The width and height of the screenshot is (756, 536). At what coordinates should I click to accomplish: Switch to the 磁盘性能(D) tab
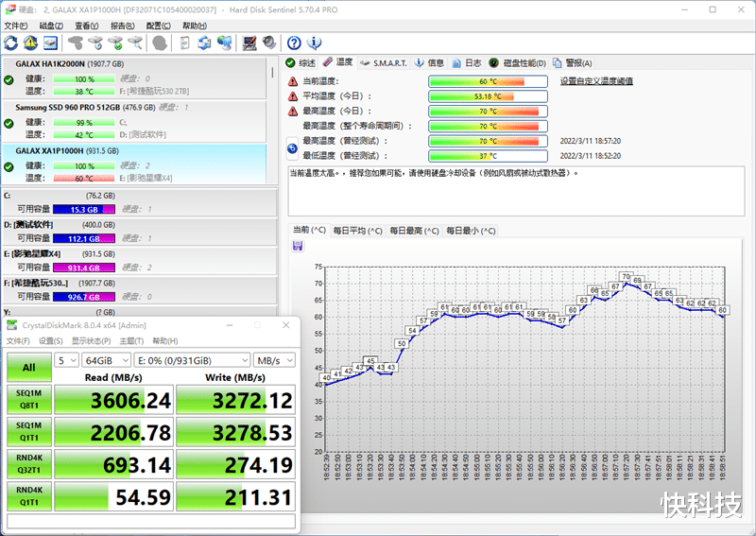pyautogui.click(x=518, y=62)
